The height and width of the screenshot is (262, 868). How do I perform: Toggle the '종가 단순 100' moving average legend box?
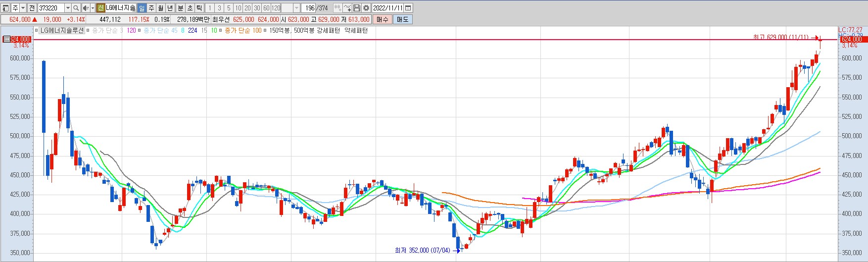click(x=220, y=30)
